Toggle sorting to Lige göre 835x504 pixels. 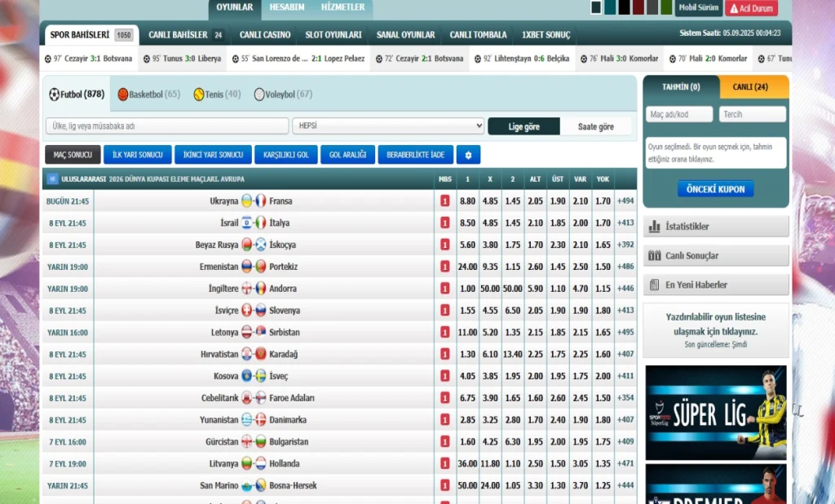coord(524,126)
